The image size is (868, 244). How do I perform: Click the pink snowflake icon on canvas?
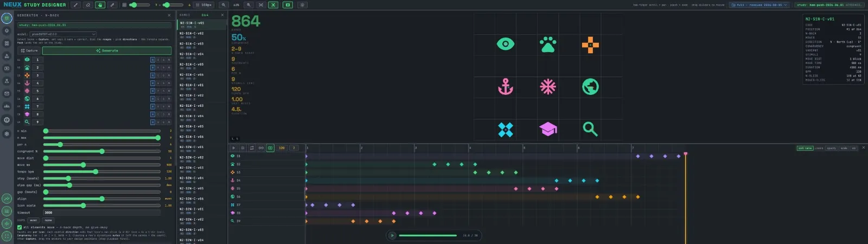pos(548,87)
